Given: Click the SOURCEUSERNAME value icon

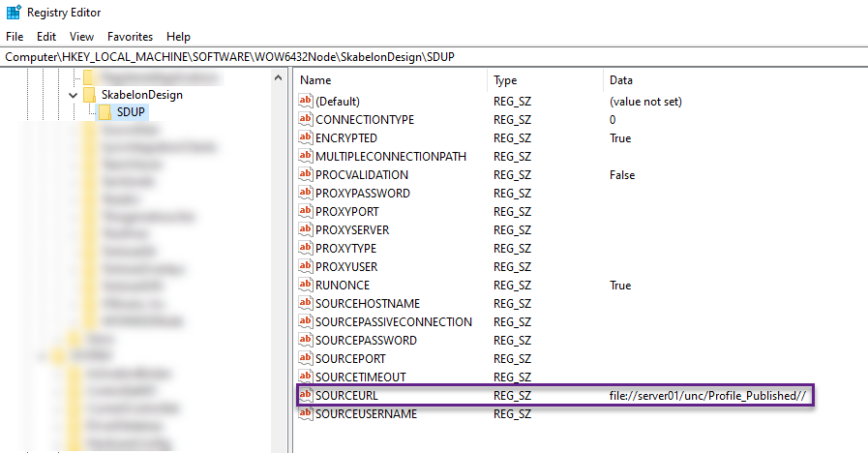Looking at the screenshot, I should pyautogui.click(x=306, y=413).
